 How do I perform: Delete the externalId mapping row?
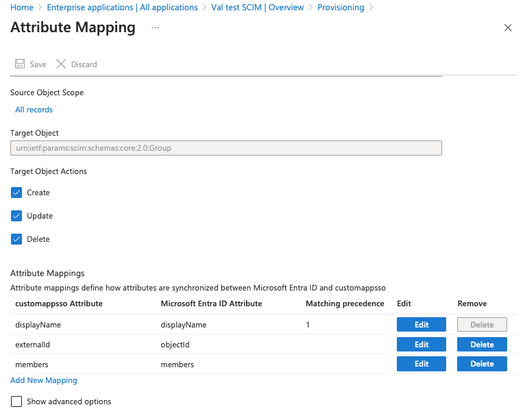482,345
